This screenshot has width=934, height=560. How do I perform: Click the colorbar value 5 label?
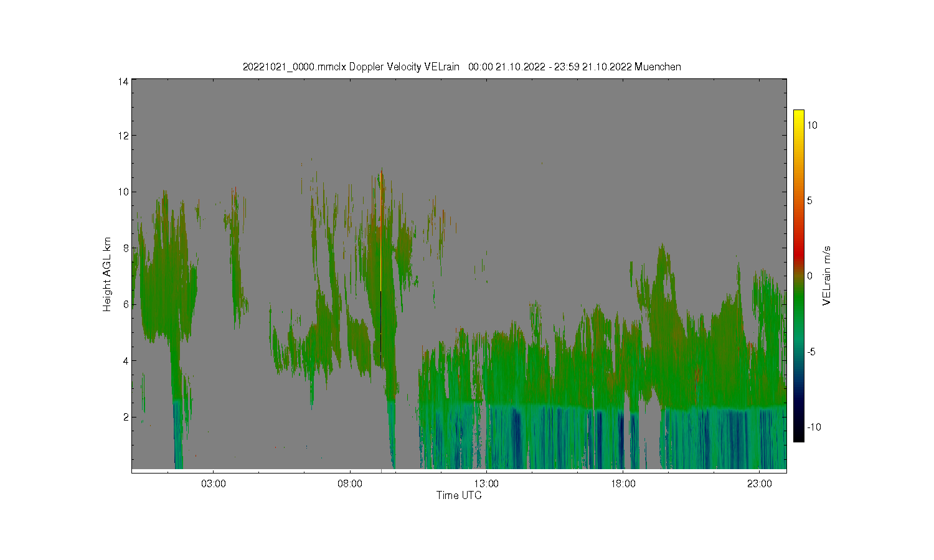click(810, 201)
